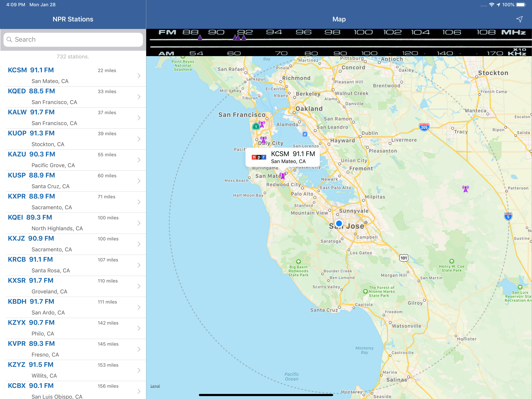Open KXJZ 90.9 FM row chevron

coord(139,244)
